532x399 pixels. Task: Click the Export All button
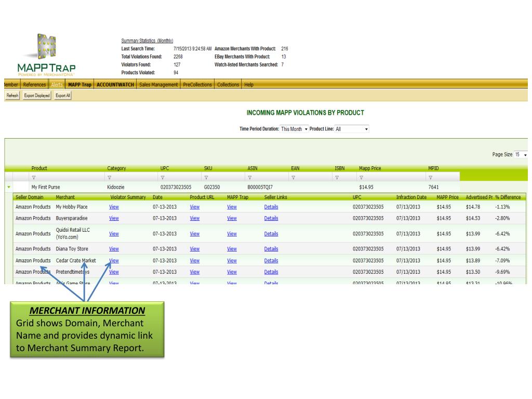[63, 96]
